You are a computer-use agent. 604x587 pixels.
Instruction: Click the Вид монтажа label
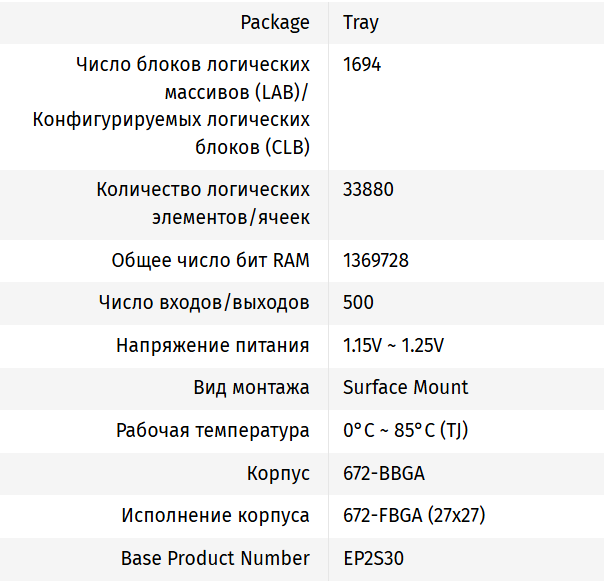[x=251, y=387]
